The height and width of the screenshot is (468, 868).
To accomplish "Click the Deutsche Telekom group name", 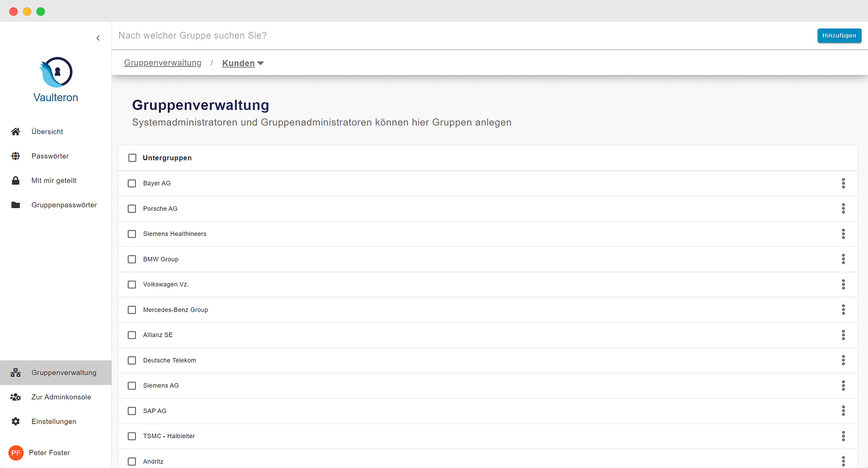I will (x=169, y=360).
